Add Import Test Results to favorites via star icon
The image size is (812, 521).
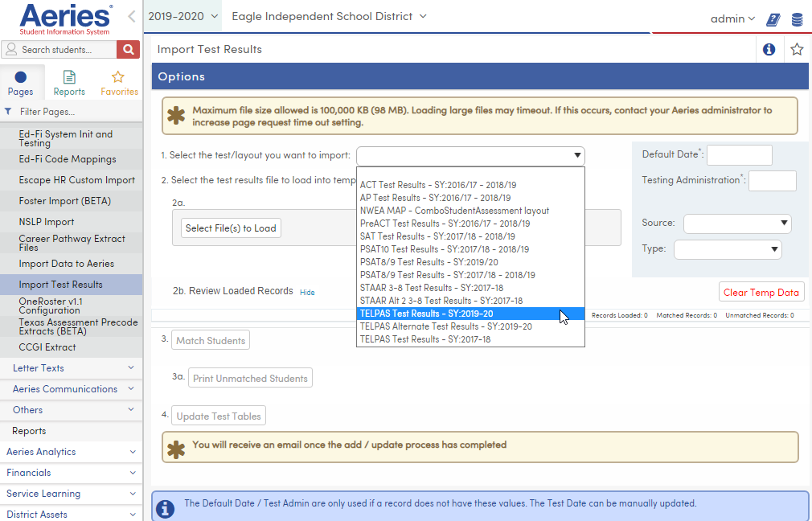pos(796,49)
